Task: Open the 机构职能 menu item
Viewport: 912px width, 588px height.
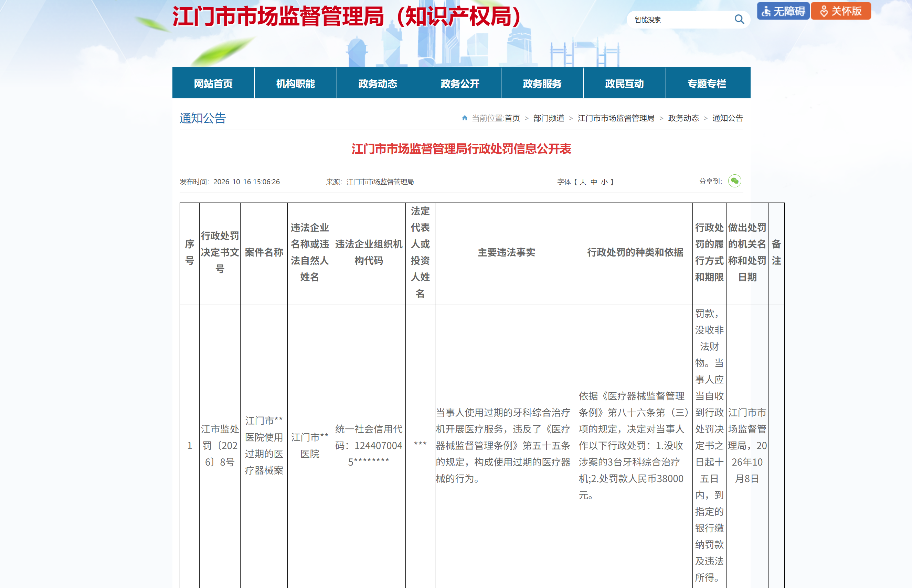Action: 295,83
